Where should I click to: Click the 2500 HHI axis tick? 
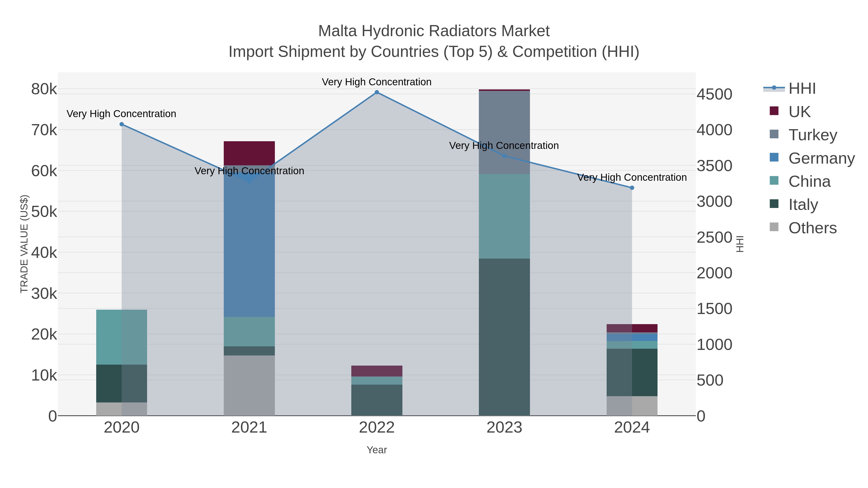coord(714,237)
